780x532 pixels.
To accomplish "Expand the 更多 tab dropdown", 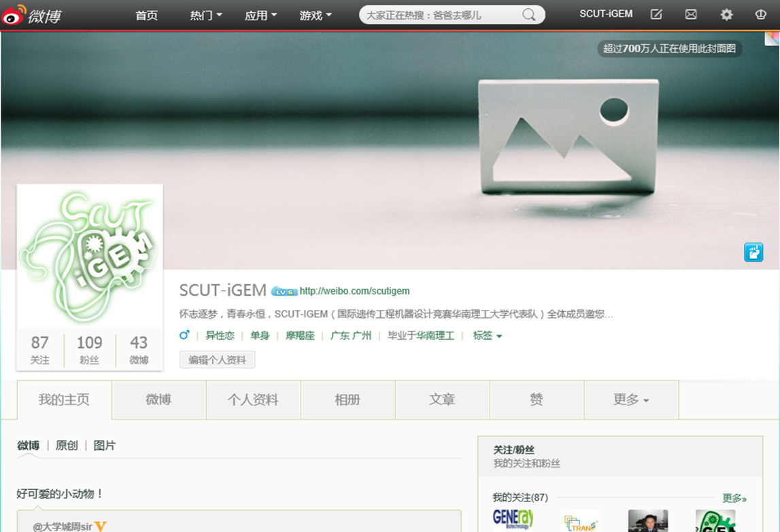I will pyautogui.click(x=630, y=400).
